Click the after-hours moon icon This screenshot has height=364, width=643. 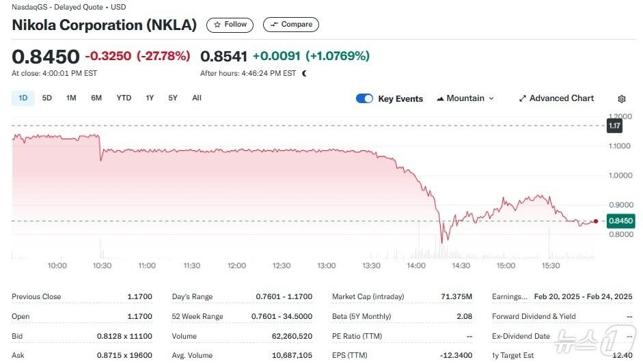coord(305,73)
